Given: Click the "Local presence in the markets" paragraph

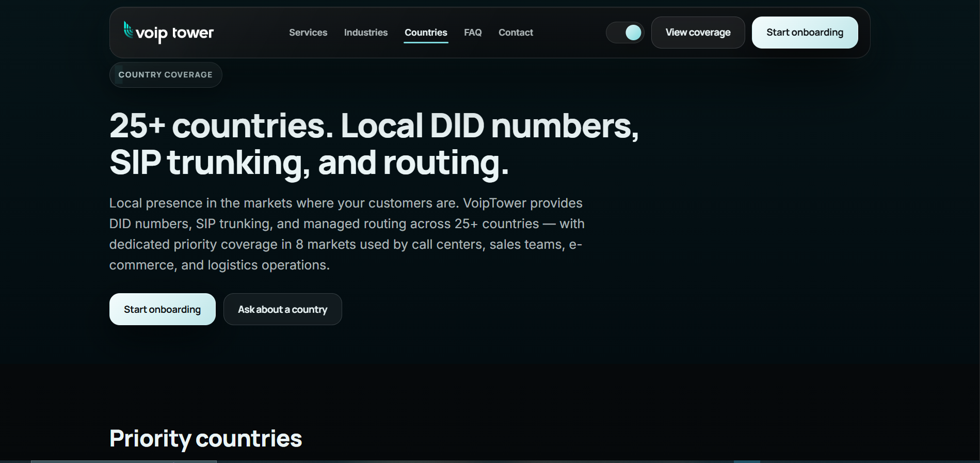Looking at the screenshot, I should 347,234.
